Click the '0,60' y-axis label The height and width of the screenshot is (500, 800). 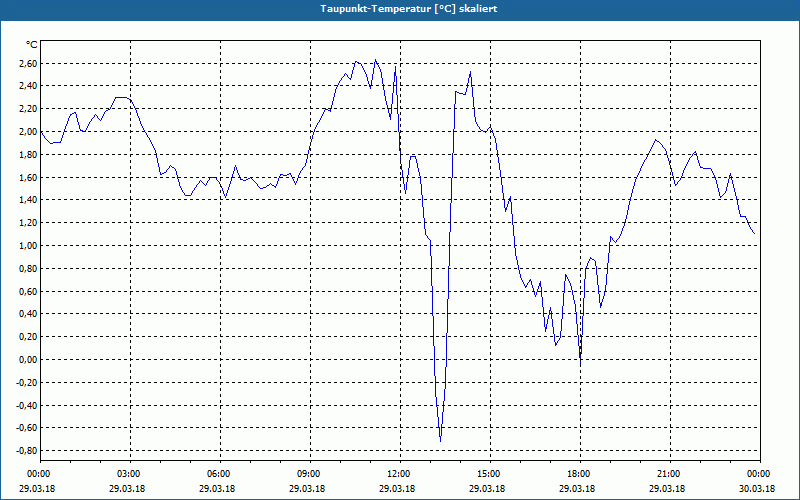[x=29, y=291]
